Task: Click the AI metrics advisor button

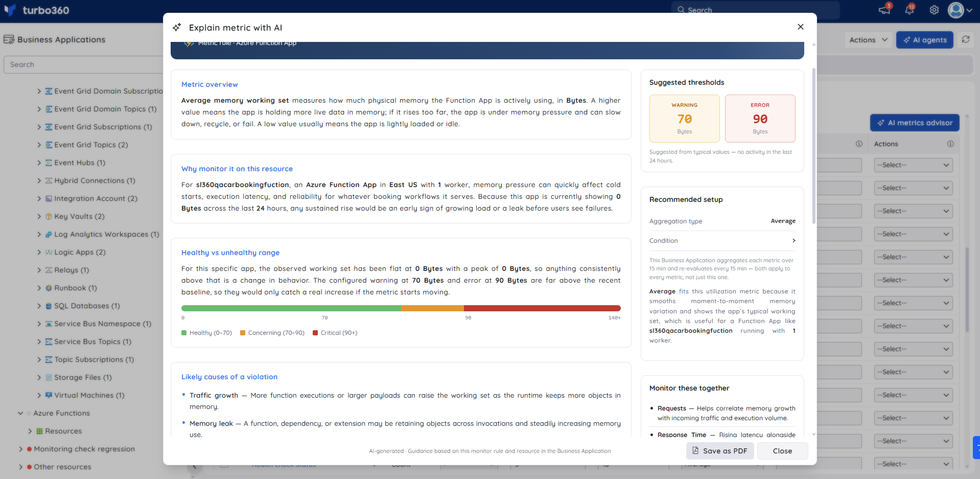Action: 915,123
